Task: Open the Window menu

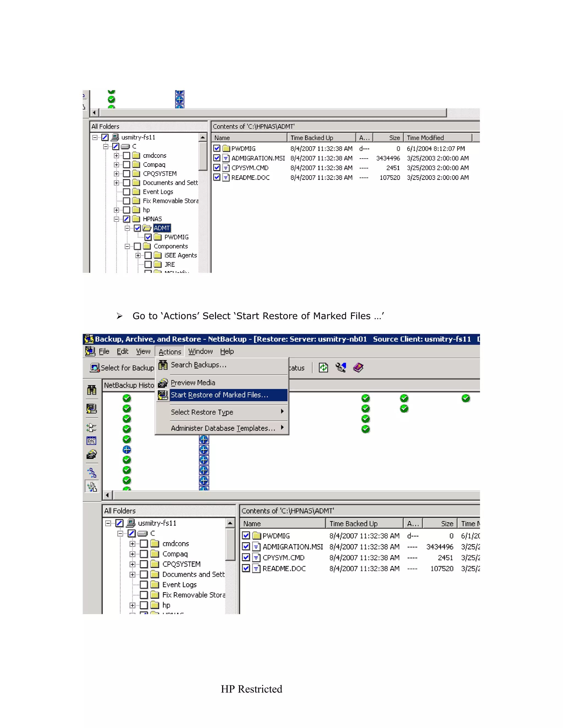Action: [x=200, y=351]
